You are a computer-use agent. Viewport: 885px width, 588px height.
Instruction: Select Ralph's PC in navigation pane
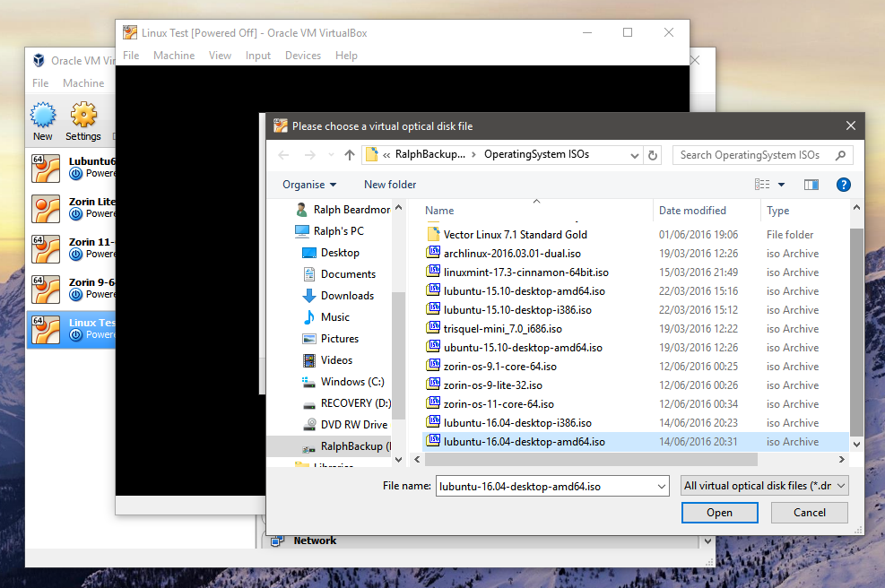click(338, 230)
